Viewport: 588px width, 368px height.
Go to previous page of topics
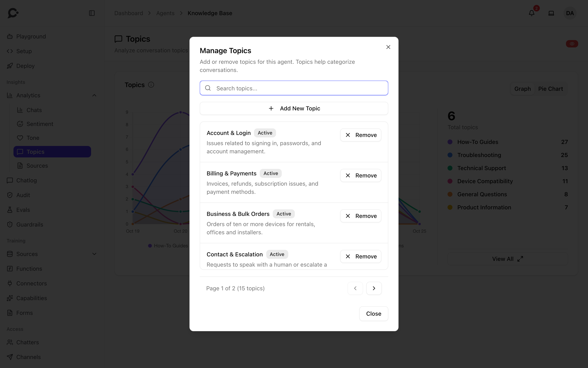[x=355, y=288]
